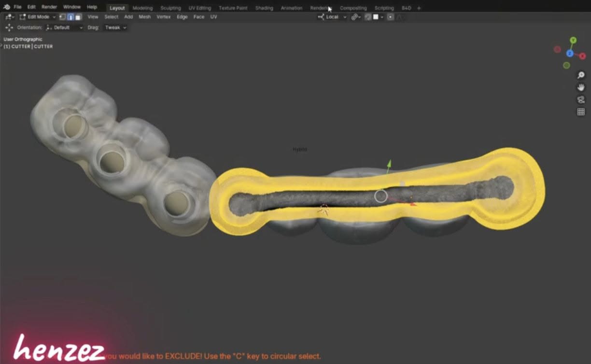Open the Orientation Default dropdown
591x364 pixels.
(64, 28)
